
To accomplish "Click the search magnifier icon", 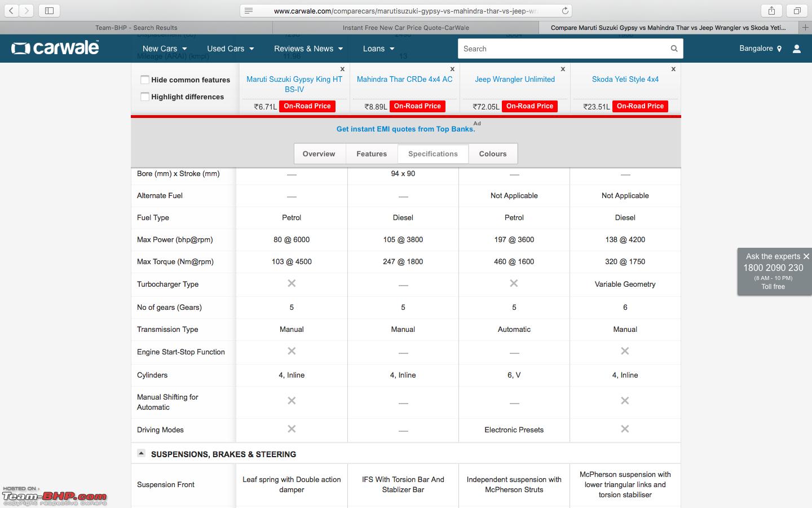I will click(674, 49).
